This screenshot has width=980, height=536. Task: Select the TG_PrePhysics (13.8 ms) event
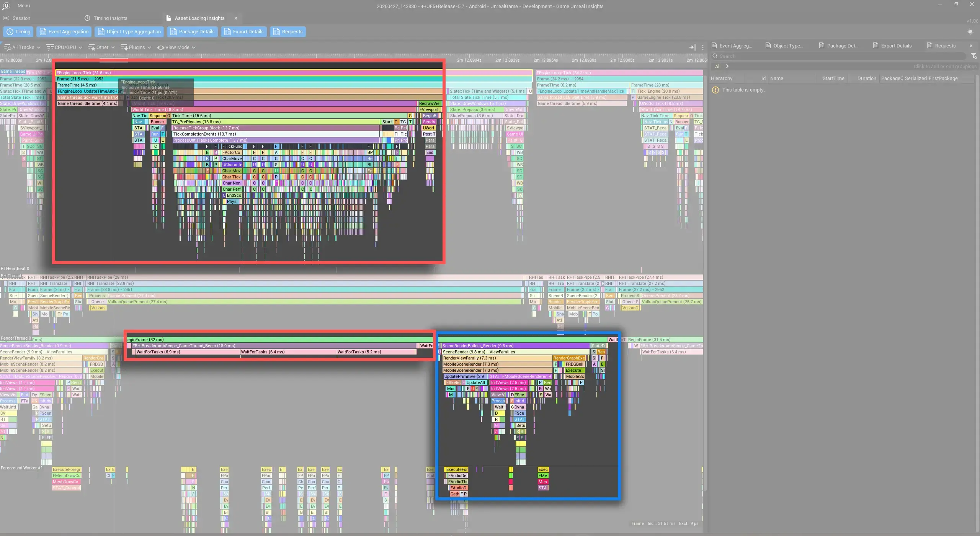point(276,122)
